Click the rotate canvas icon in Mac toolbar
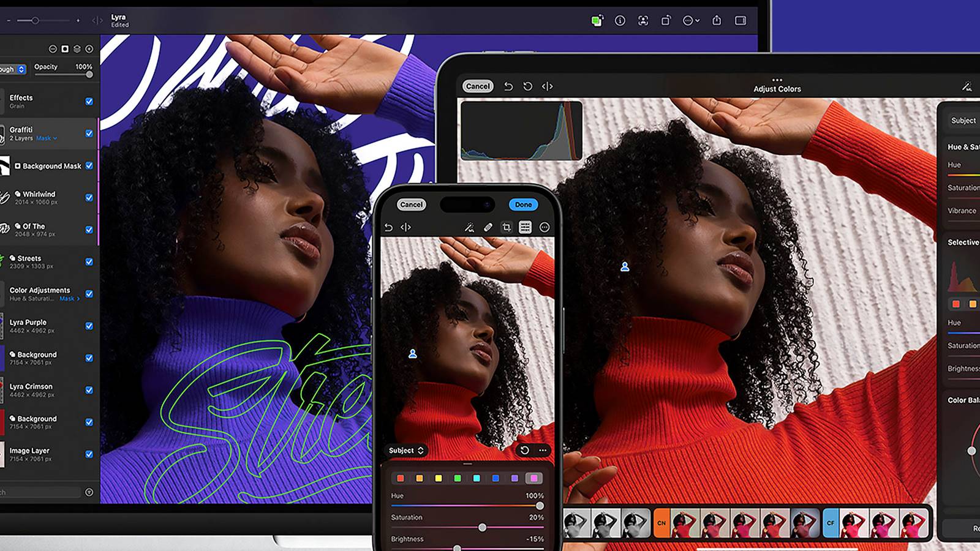Image resolution: width=980 pixels, height=551 pixels. click(x=666, y=21)
